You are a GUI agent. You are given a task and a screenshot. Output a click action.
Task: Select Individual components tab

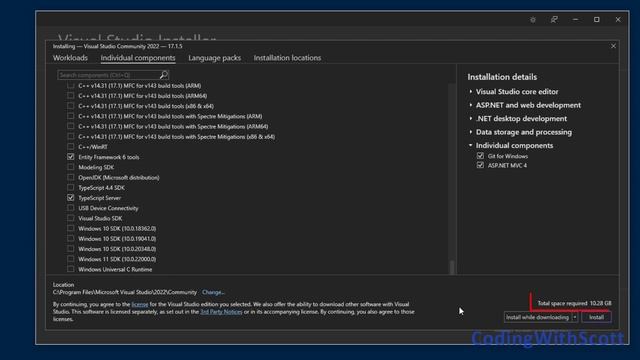[x=138, y=58]
